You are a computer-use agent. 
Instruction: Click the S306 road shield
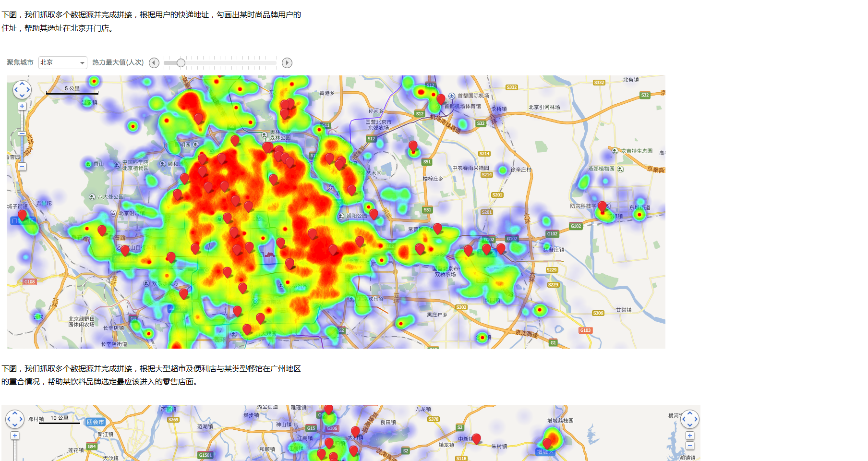pyautogui.click(x=598, y=313)
